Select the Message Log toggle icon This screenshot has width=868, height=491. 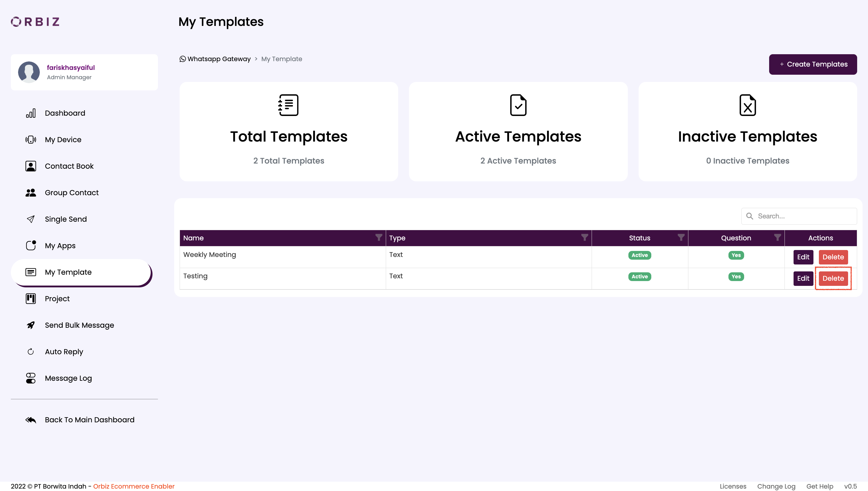coord(31,378)
